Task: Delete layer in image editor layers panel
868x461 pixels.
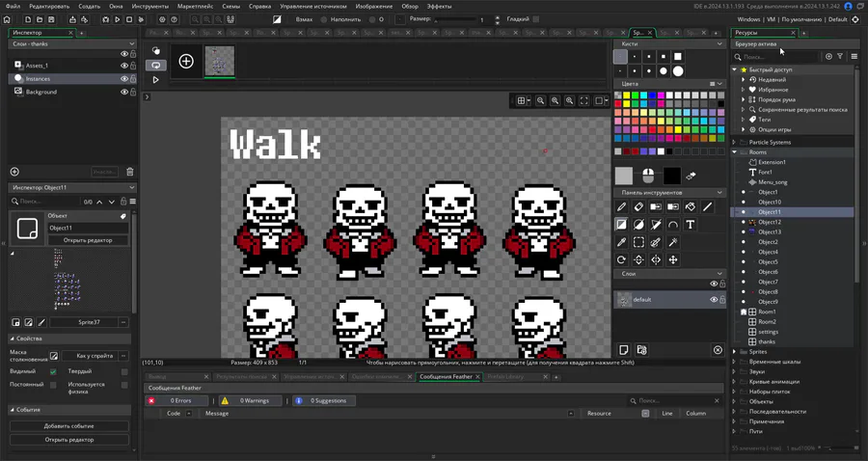Action: pos(718,350)
